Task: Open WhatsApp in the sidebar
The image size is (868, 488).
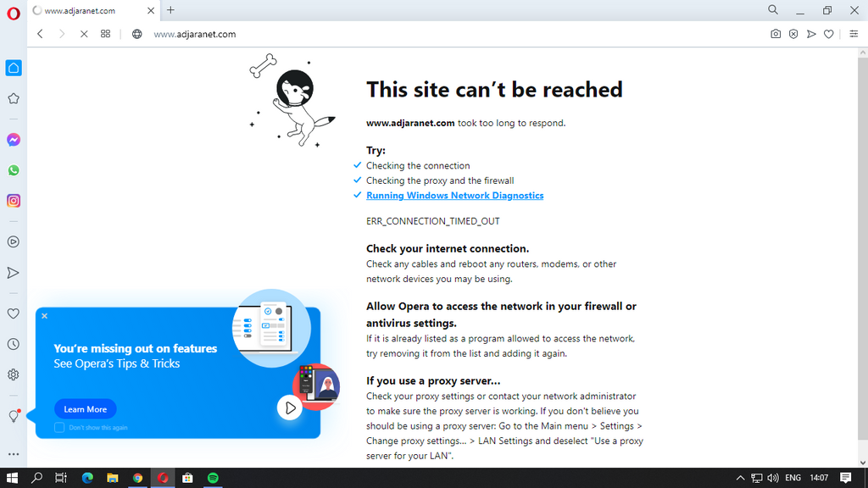Action: click(14, 170)
